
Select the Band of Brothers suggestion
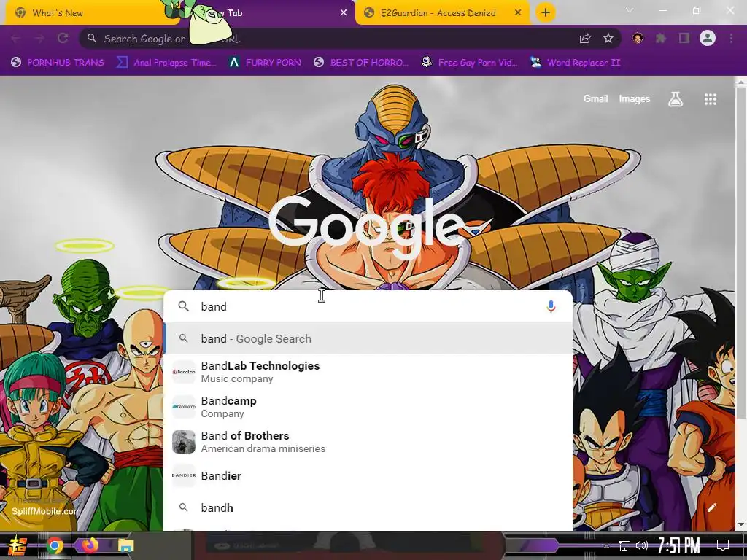[x=368, y=442]
